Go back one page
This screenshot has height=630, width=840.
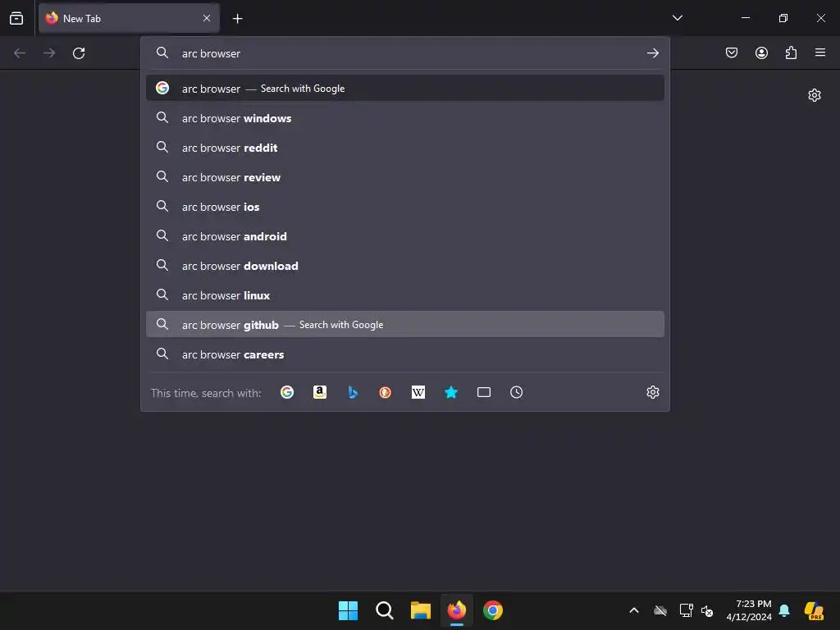point(20,53)
